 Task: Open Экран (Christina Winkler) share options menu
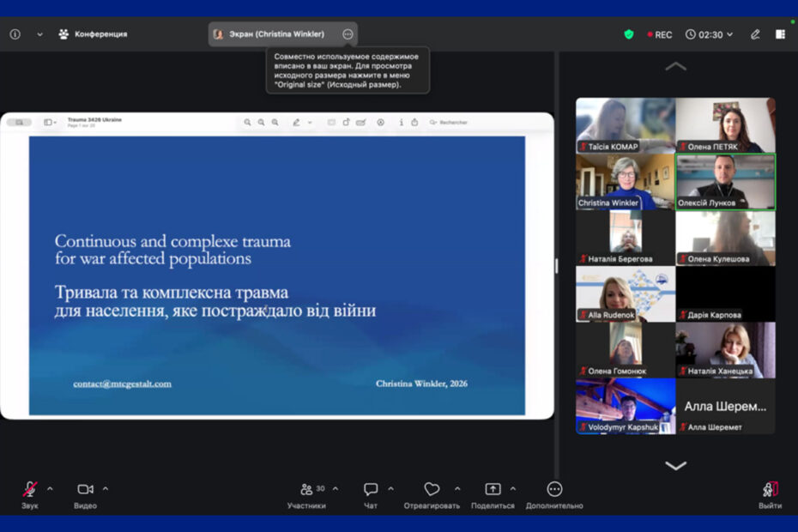tap(348, 34)
